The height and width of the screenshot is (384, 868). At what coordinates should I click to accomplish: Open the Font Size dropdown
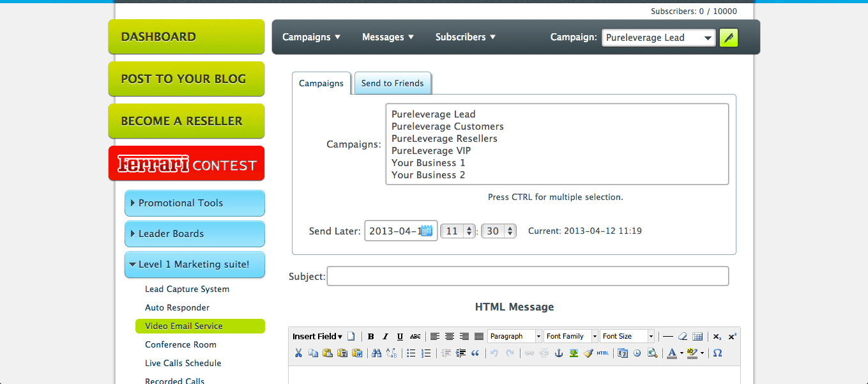pyautogui.click(x=628, y=336)
